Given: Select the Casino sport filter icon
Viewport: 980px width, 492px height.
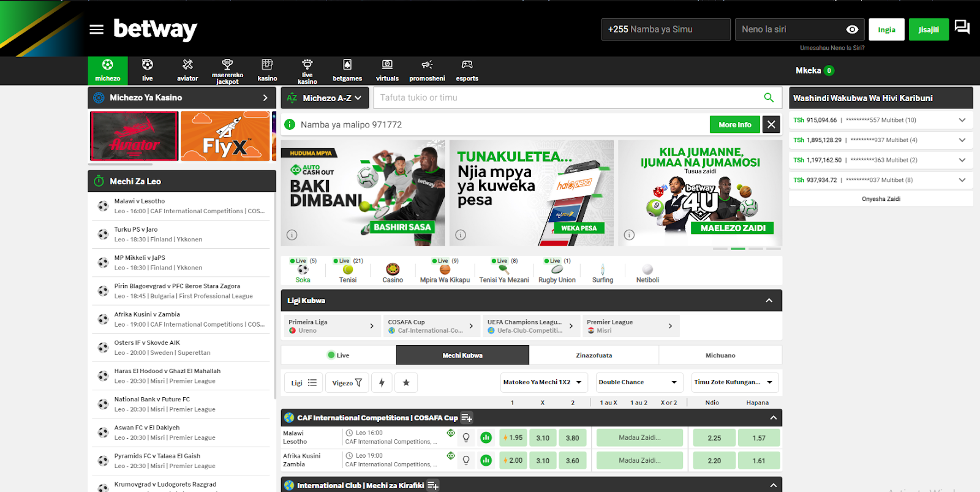Looking at the screenshot, I should coord(393,270).
